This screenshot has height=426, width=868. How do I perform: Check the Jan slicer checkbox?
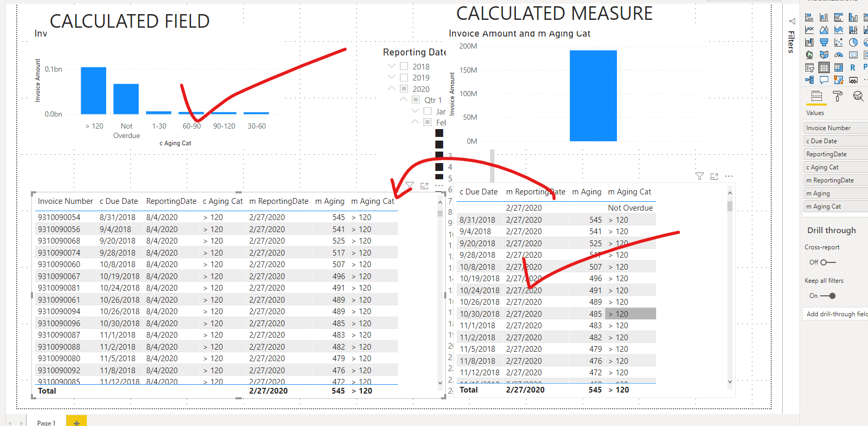tap(427, 111)
